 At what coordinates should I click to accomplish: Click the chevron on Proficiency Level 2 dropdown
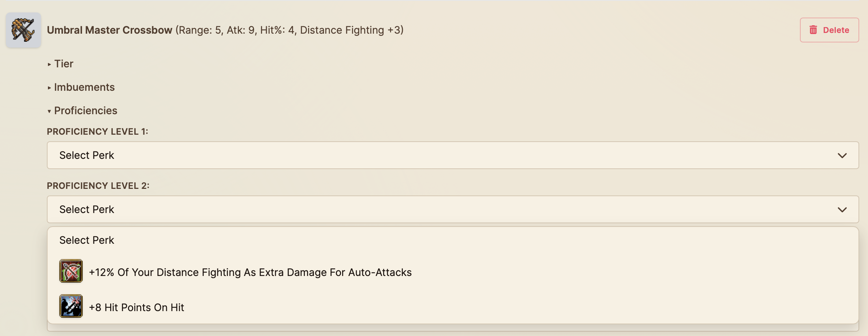(x=842, y=210)
